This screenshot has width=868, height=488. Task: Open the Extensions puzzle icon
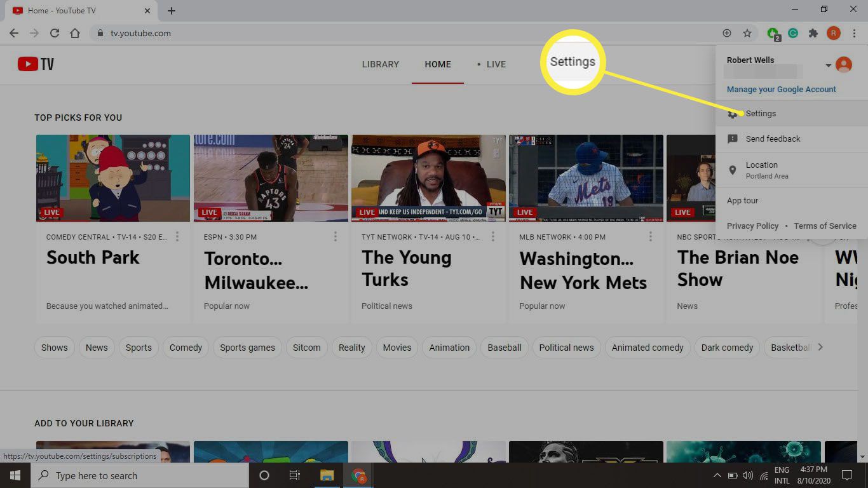(813, 33)
